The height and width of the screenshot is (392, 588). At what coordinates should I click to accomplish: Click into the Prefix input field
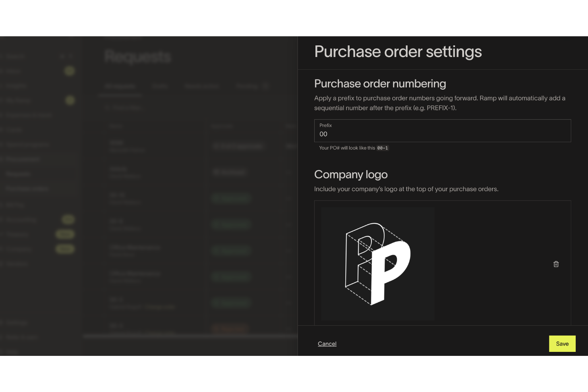click(443, 131)
